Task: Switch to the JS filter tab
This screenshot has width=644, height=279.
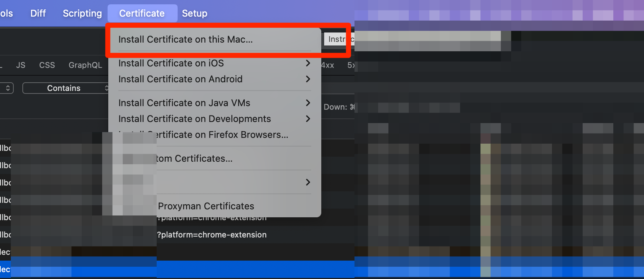Action: pyautogui.click(x=21, y=65)
